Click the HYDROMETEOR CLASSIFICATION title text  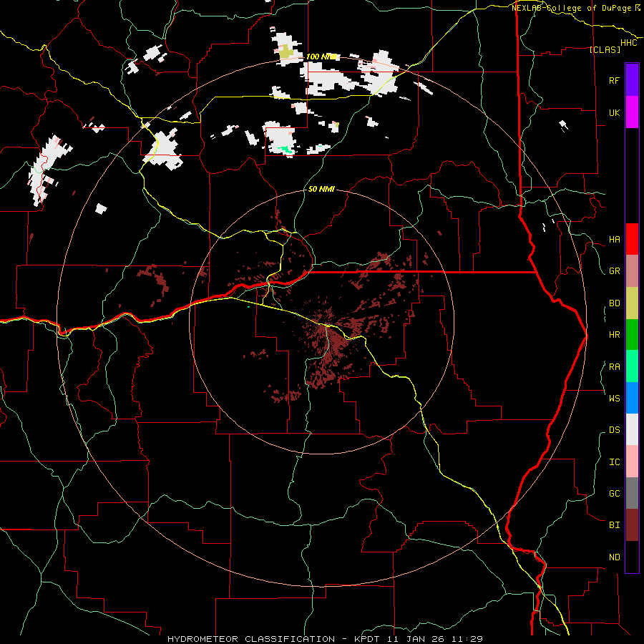click(251, 639)
